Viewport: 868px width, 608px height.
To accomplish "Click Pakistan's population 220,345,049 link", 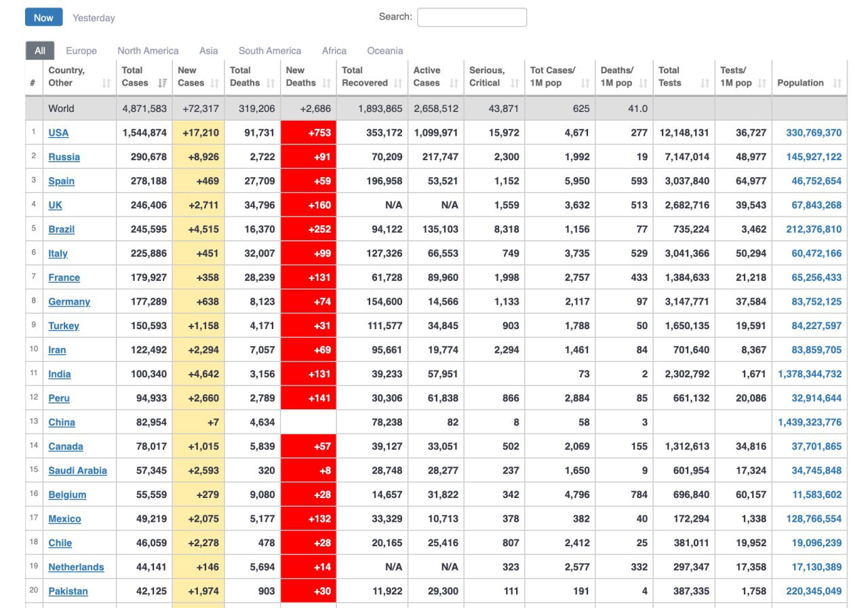I will click(x=814, y=591).
